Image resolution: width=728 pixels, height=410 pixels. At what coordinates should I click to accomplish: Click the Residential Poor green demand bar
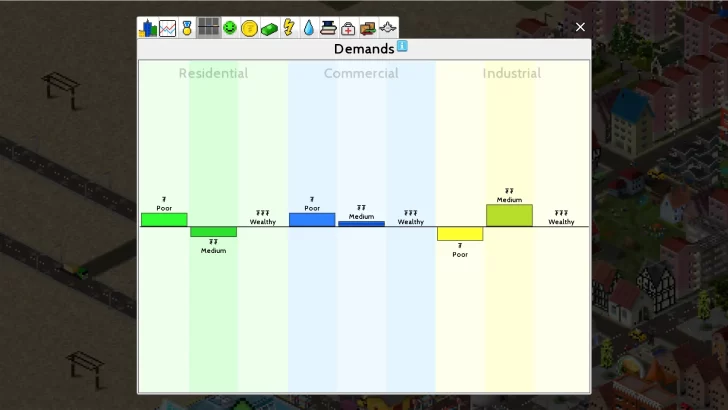point(164,220)
